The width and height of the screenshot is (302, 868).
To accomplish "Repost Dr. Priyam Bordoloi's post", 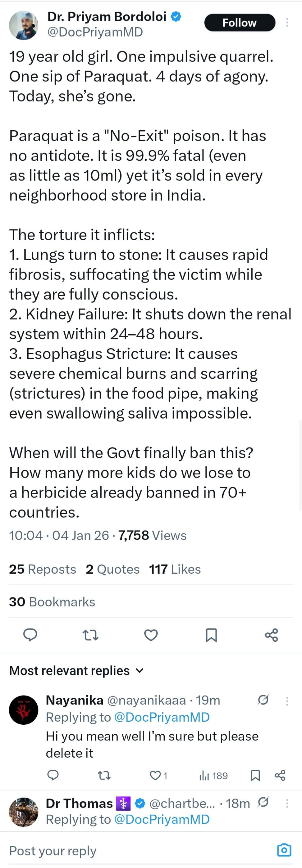I will point(90,635).
